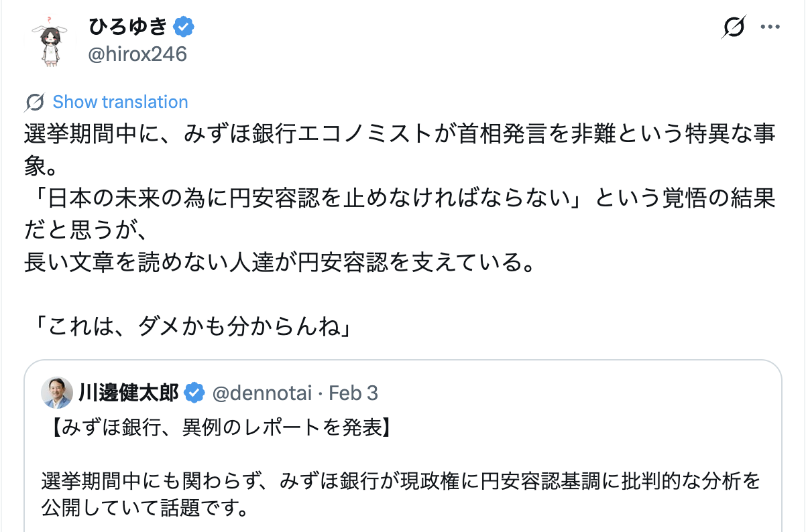This screenshot has height=532, width=806.
Task: Click the verified badge beside 川邊健太郎
Action: pos(194,393)
